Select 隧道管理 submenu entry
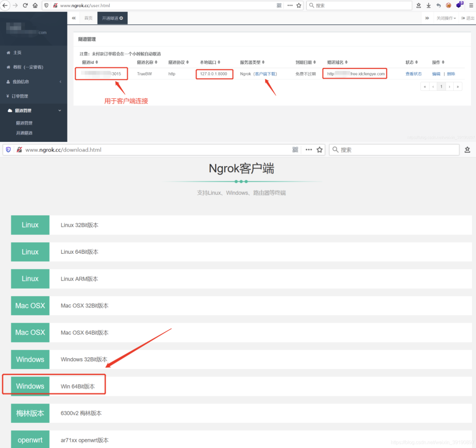Screen dimensions: 476x448 click(24, 123)
